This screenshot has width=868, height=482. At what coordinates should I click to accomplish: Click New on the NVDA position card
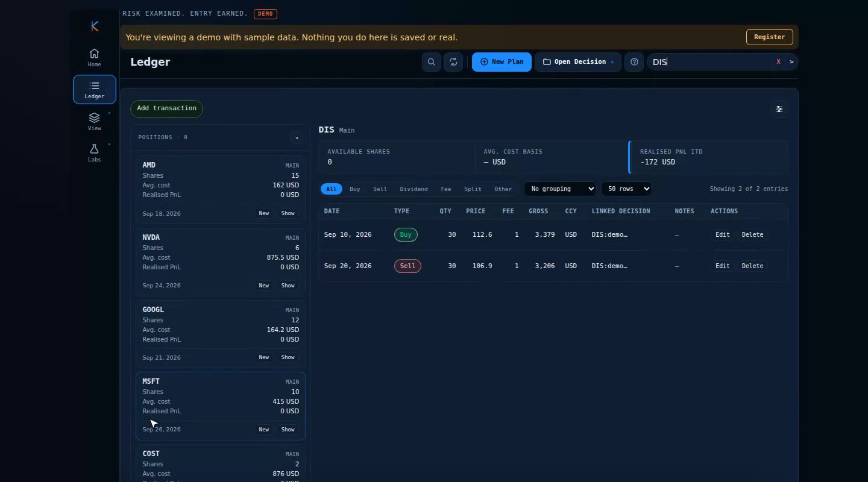(x=264, y=286)
